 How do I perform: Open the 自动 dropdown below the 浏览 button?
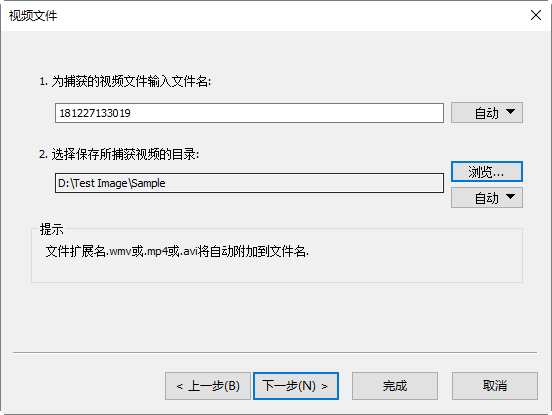[487, 197]
